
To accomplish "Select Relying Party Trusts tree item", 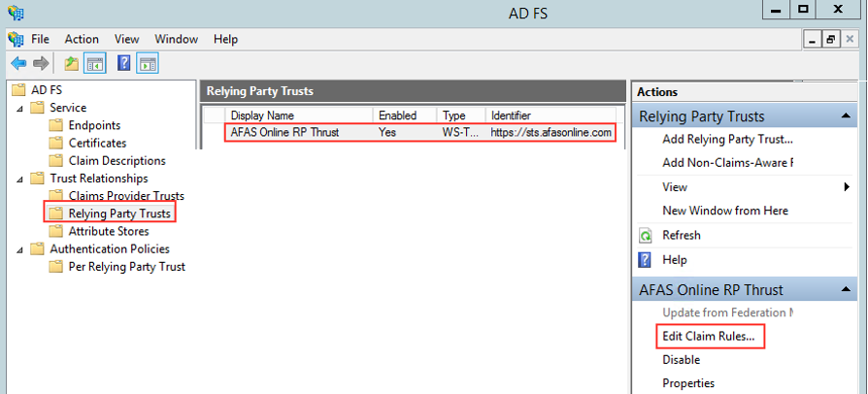I will (119, 213).
